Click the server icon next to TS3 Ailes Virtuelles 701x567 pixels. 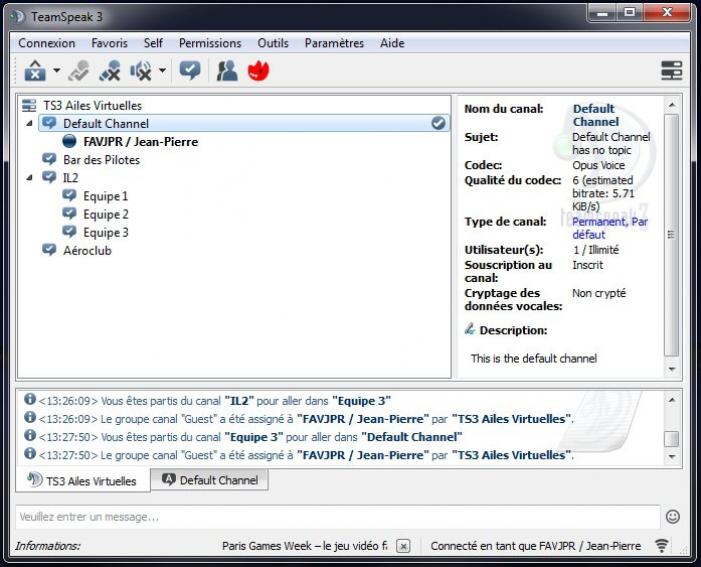tap(29, 106)
